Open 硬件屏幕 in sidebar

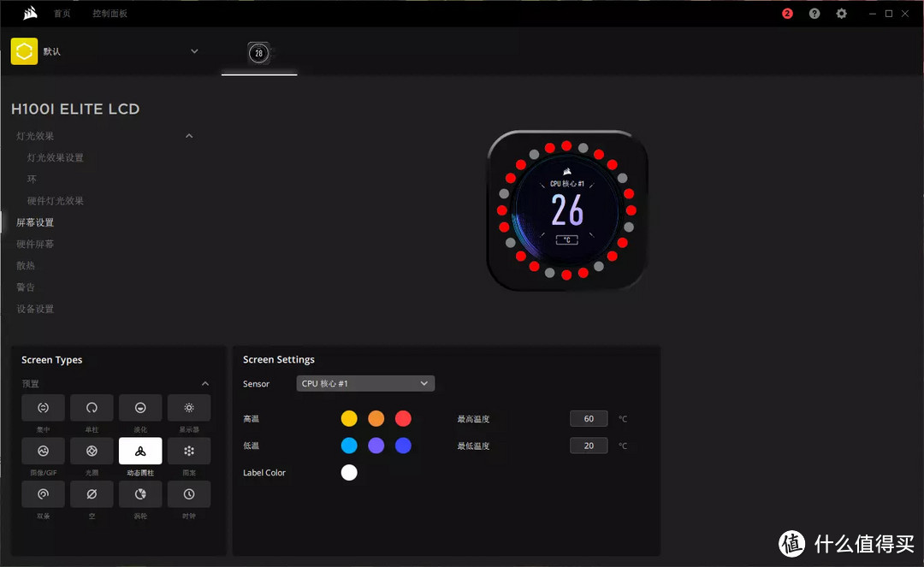[x=35, y=244]
